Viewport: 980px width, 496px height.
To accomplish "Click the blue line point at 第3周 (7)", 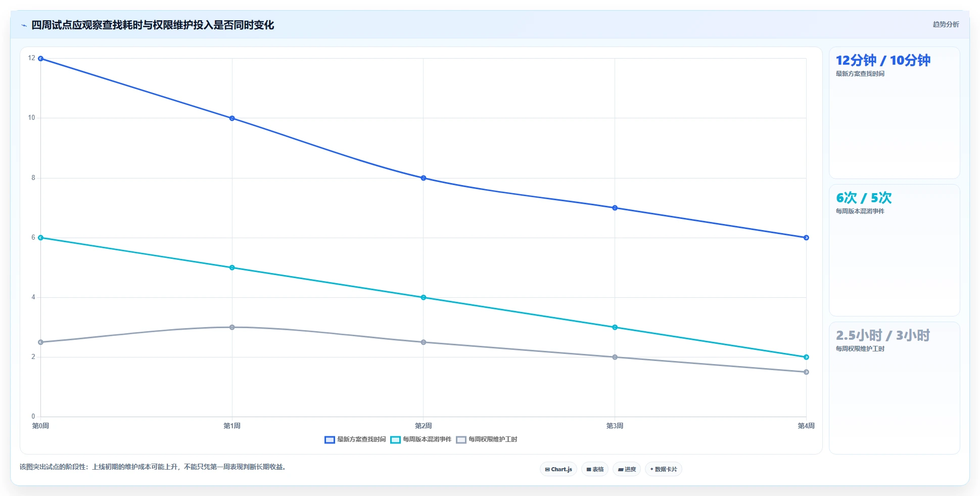I will pos(615,208).
